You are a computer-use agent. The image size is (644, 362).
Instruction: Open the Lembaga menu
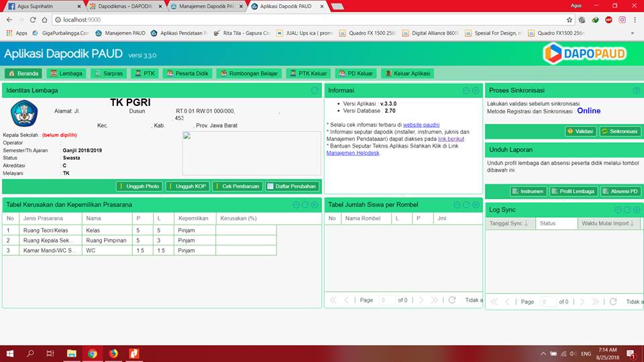[x=66, y=74]
